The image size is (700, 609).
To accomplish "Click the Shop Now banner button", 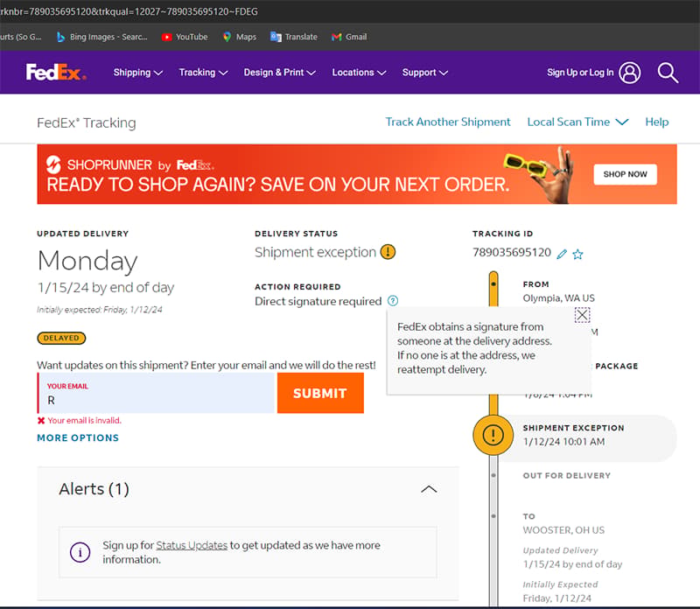I will (625, 174).
